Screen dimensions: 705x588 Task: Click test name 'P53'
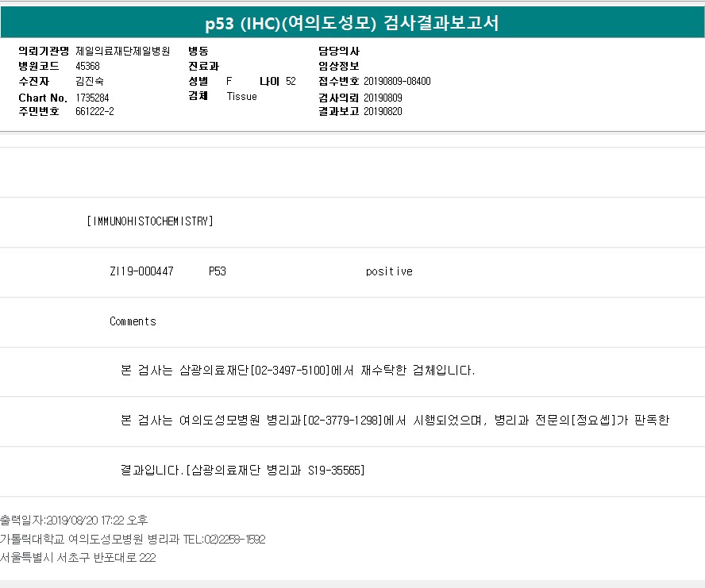pyautogui.click(x=218, y=271)
